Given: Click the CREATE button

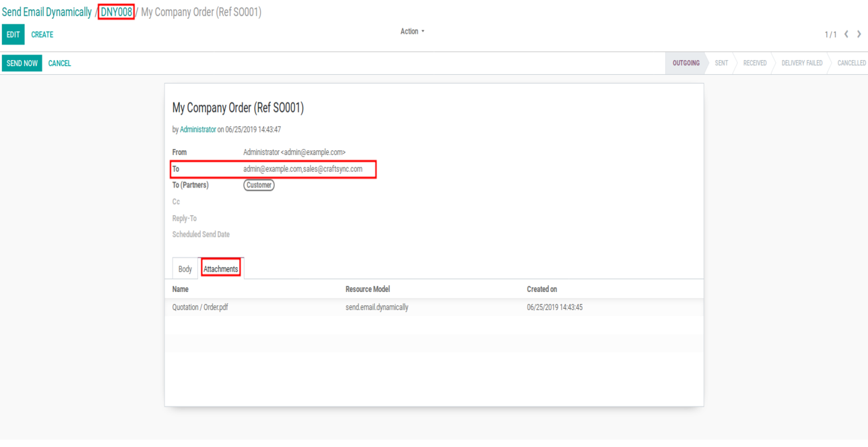Looking at the screenshot, I should click(42, 34).
